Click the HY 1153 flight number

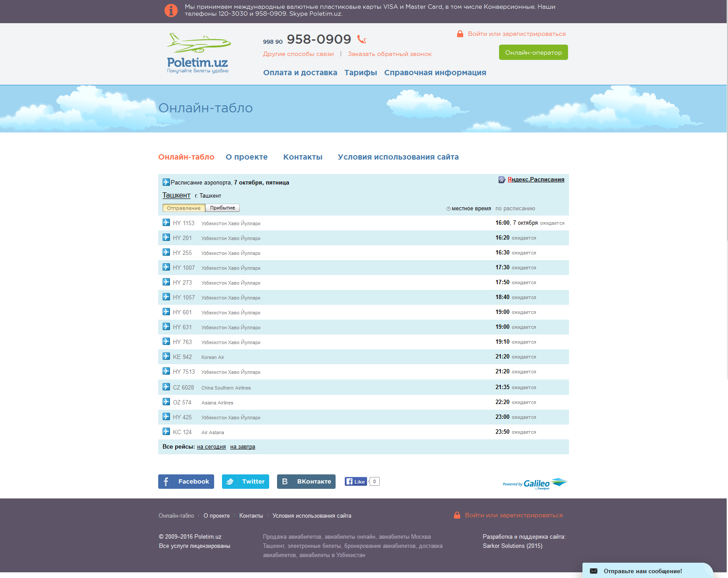184,223
